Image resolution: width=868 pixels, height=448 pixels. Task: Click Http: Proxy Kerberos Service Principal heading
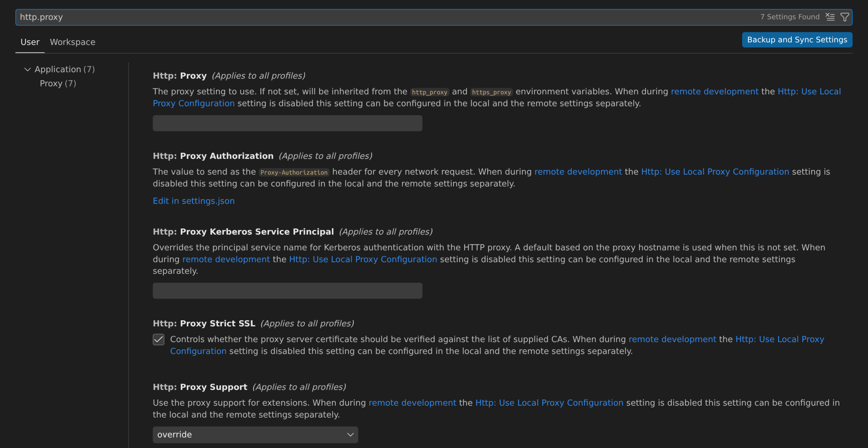click(x=243, y=232)
